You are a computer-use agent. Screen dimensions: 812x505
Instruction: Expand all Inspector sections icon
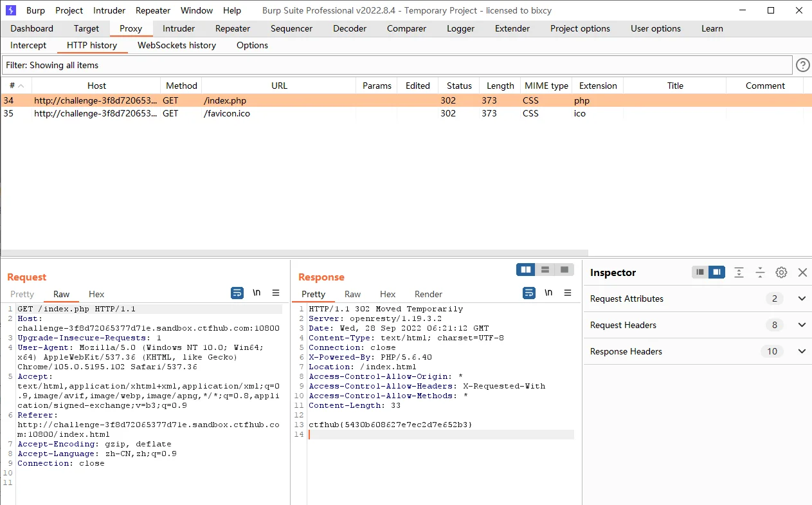click(739, 272)
